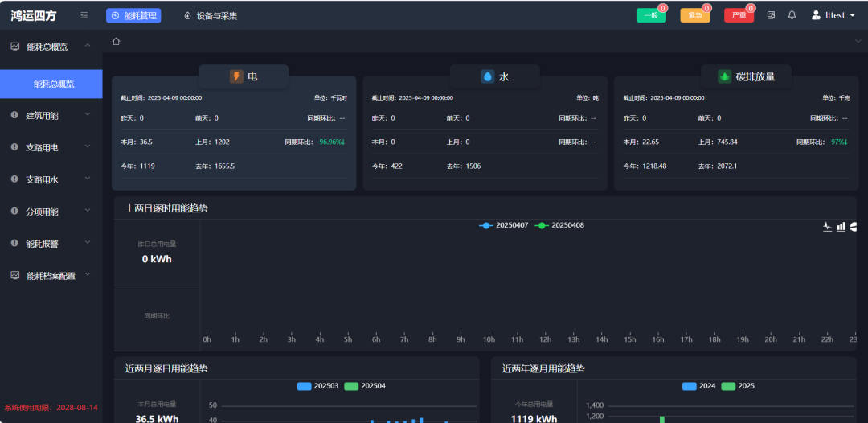Open the big-screen monitor icon beside bell
Image resolution: width=868 pixels, height=423 pixels.
pyautogui.click(x=772, y=15)
